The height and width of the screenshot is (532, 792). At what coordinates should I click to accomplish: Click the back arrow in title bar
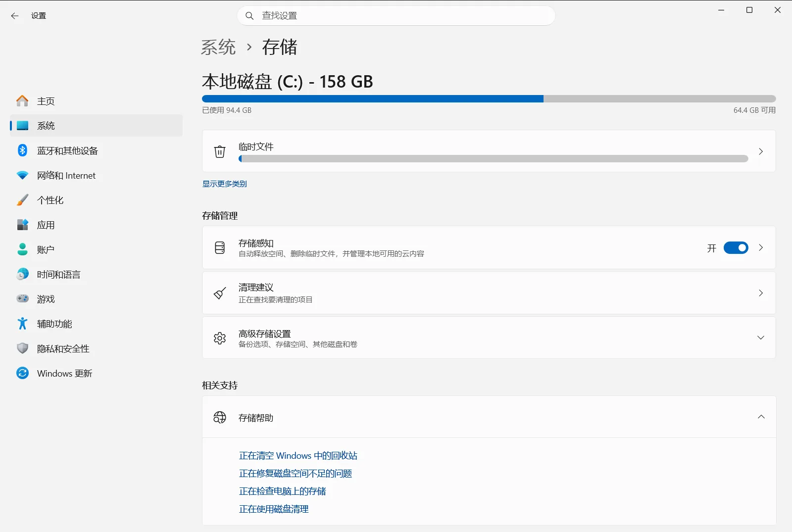(x=15, y=16)
